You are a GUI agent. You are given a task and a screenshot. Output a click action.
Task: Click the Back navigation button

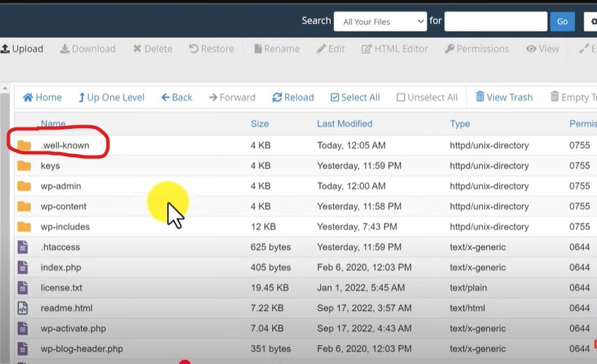click(177, 97)
